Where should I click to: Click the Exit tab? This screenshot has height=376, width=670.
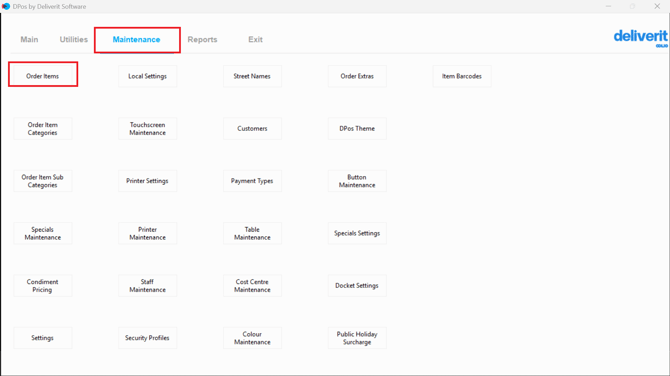255,39
